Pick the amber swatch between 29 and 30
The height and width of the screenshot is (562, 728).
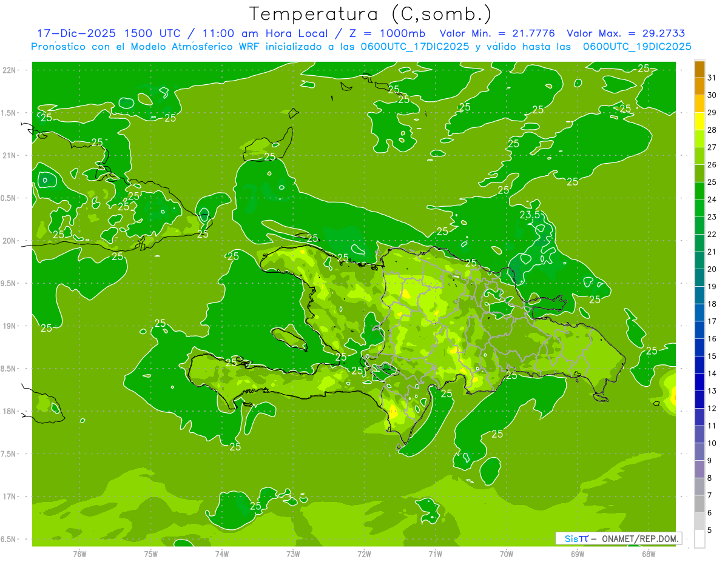[x=699, y=104]
